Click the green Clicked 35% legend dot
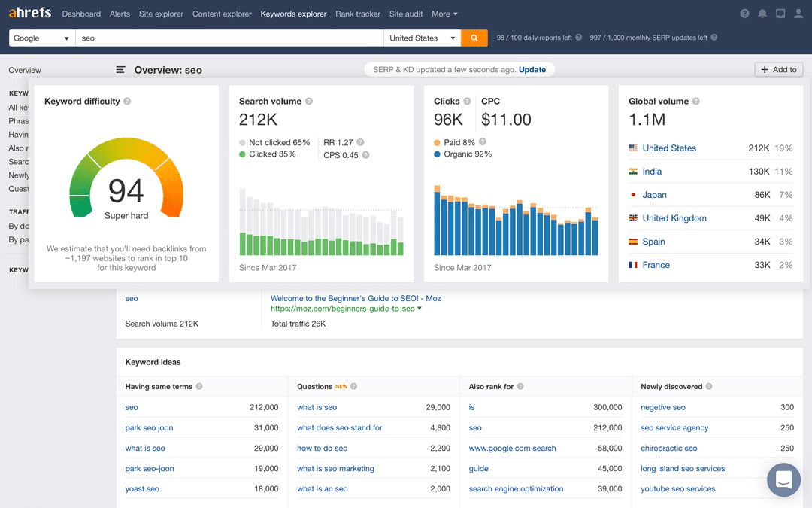 [x=242, y=154]
